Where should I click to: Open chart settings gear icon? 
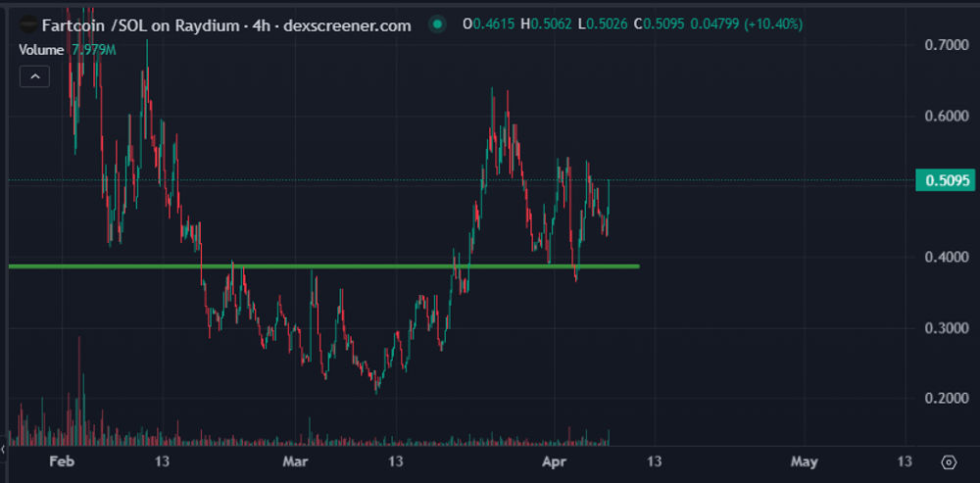[x=948, y=462]
